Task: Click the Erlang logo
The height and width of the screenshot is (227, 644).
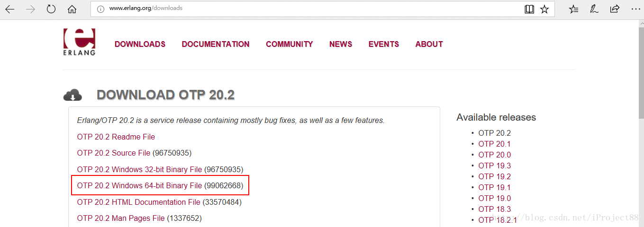Action: [79, 42]
